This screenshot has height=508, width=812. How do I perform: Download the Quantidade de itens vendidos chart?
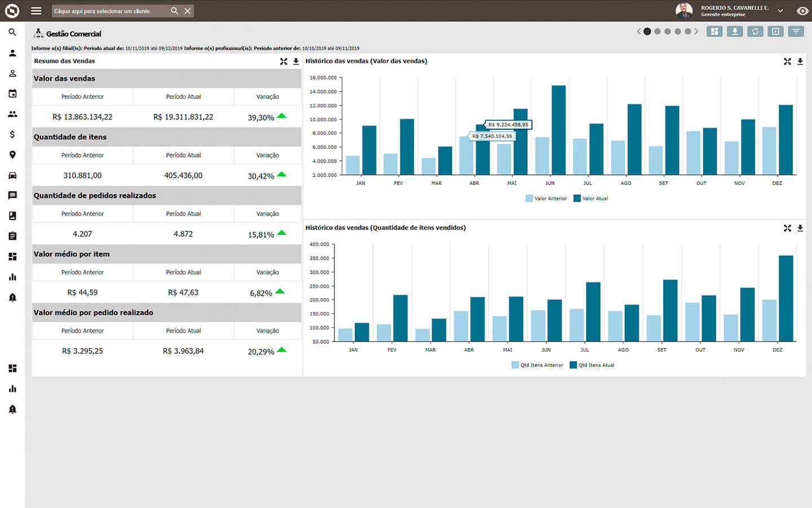click(x=800, y=228)
